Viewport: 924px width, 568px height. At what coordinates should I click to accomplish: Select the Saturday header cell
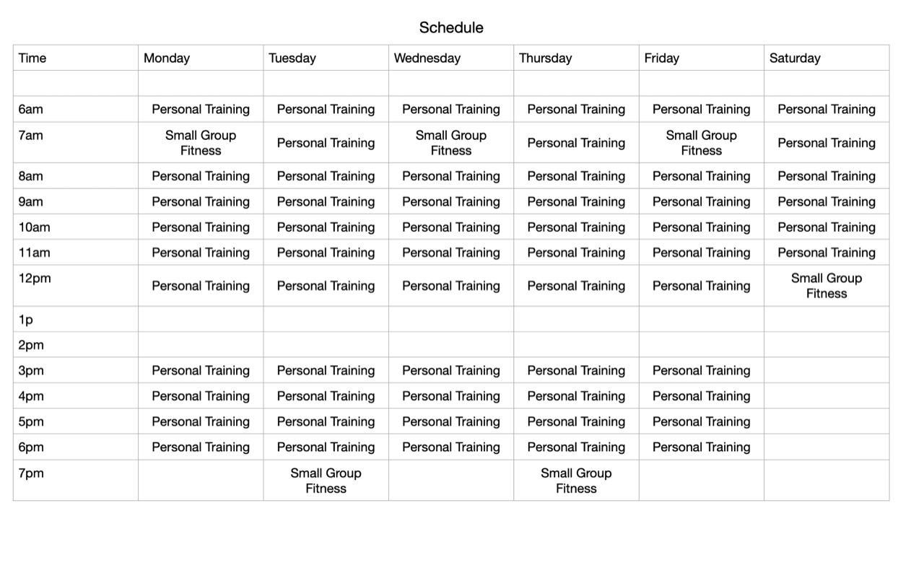[x=827, y=58]
